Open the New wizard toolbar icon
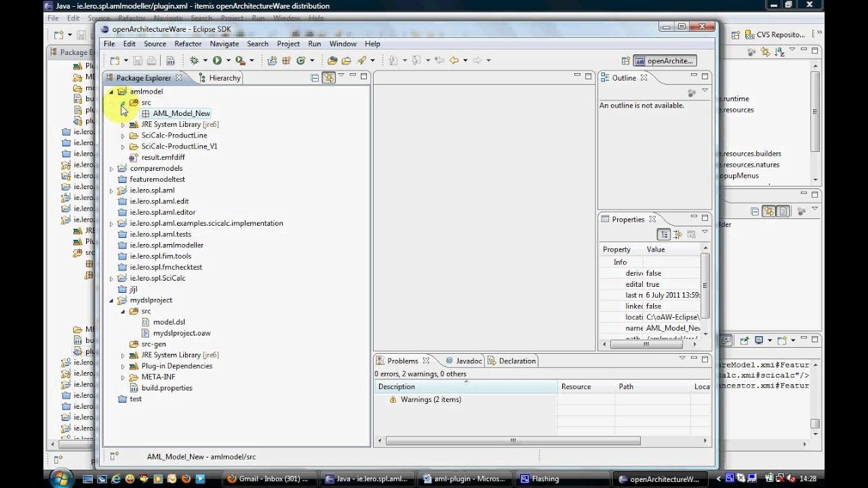The image size is (868, 488). (114, 60)
